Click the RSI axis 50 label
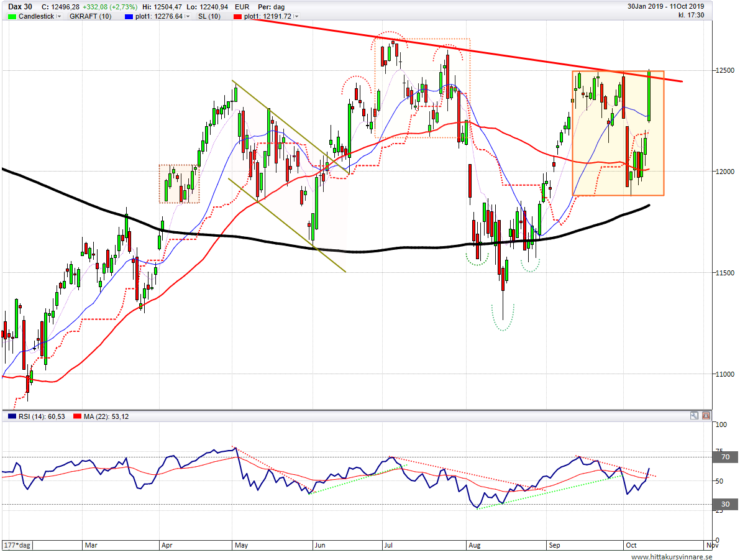 [x=719, y=481]
